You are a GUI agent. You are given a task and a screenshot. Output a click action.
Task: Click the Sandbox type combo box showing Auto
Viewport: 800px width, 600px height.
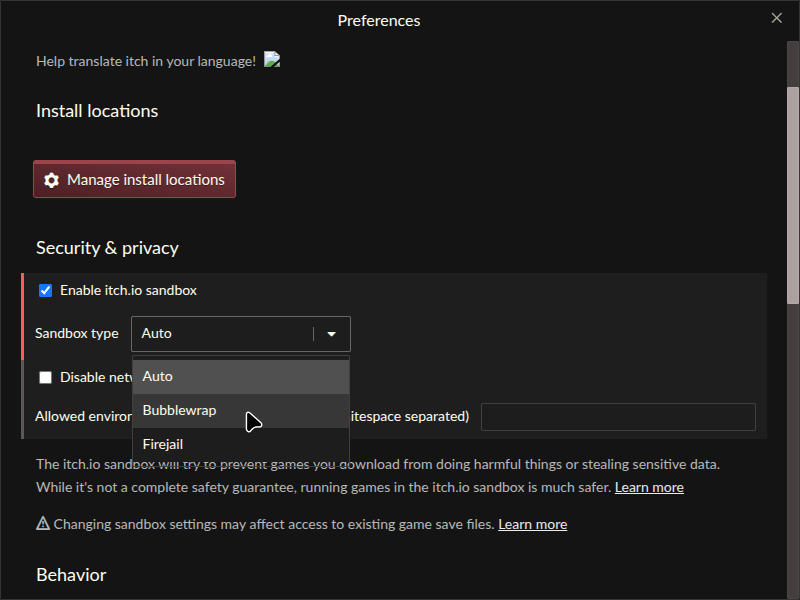241,334
